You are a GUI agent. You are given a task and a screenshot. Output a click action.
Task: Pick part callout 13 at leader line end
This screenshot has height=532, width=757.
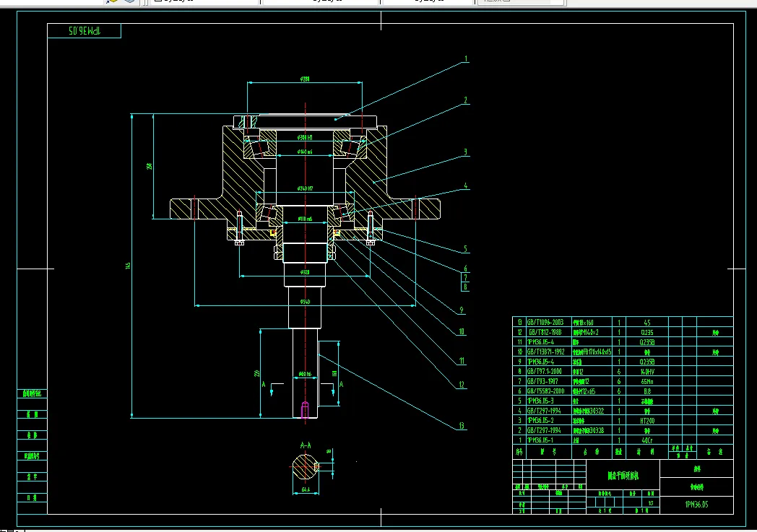462,425
